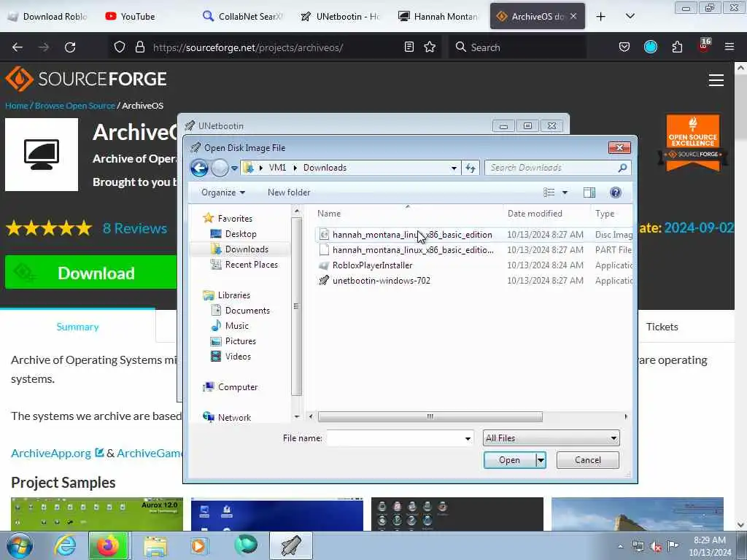
Task: Click the Cancel button
Action: pos(587,460)
